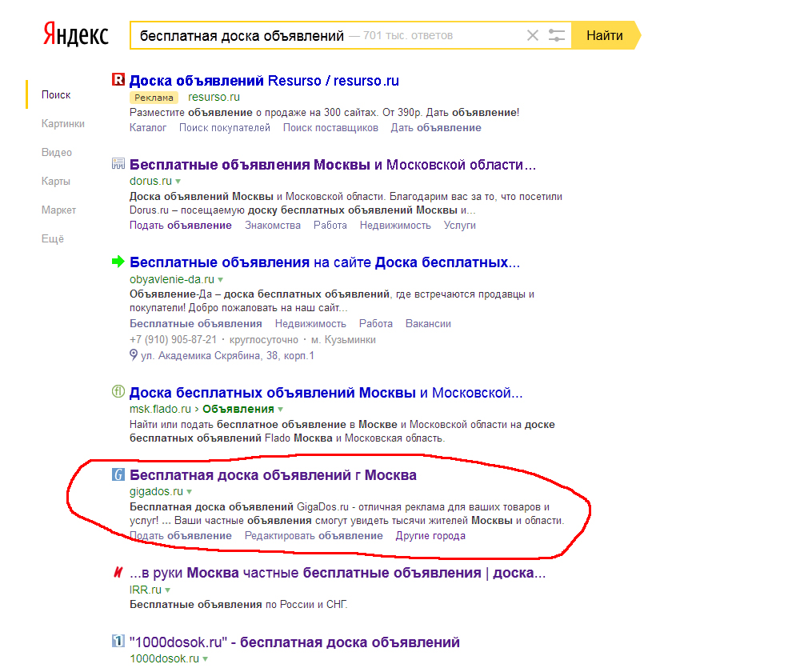This screenshot has width=812, height=672.
Task: Click the Реклама ad label
Action: 154,98
